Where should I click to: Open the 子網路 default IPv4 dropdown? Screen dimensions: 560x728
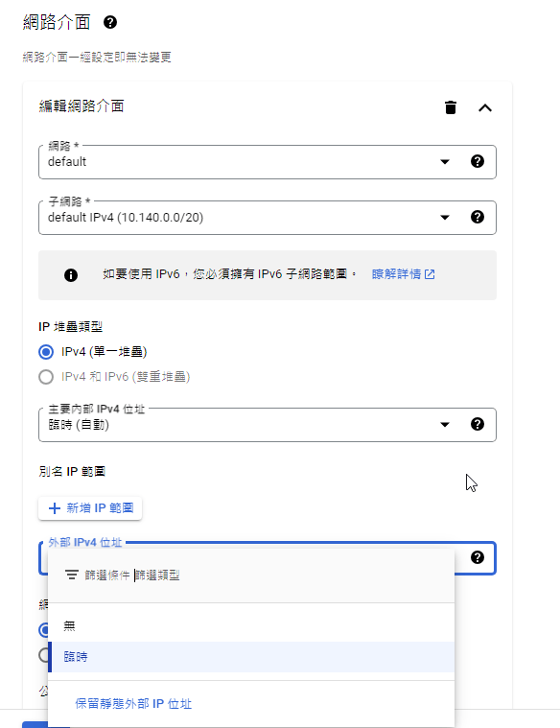(268, 218)
